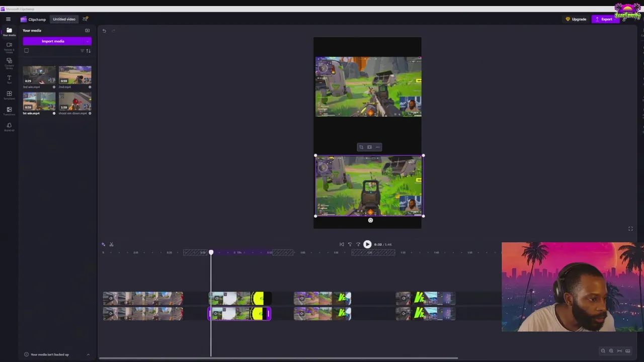Screen dimensions: 644x362
Task: Select the 1st win.mp4 thumbnail
Action: [39, 101]
